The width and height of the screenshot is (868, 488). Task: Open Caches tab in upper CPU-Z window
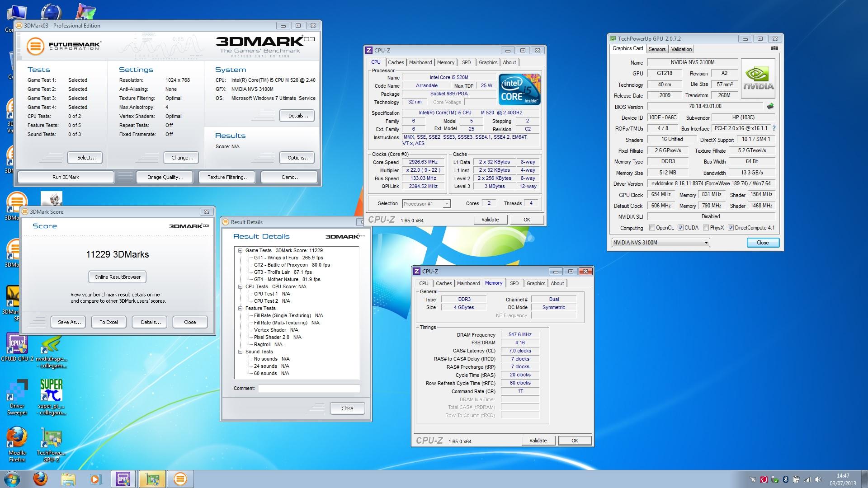(396, 62)
